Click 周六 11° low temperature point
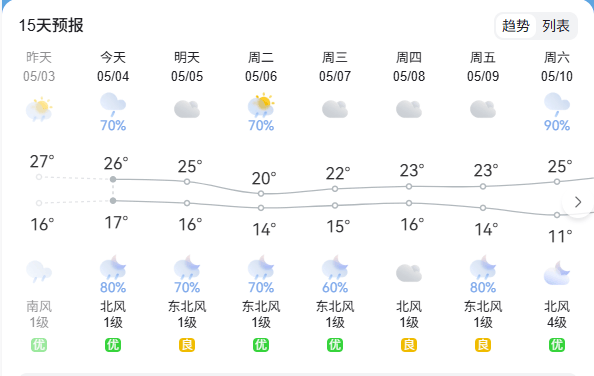594x376 pixels. (557, 215)
